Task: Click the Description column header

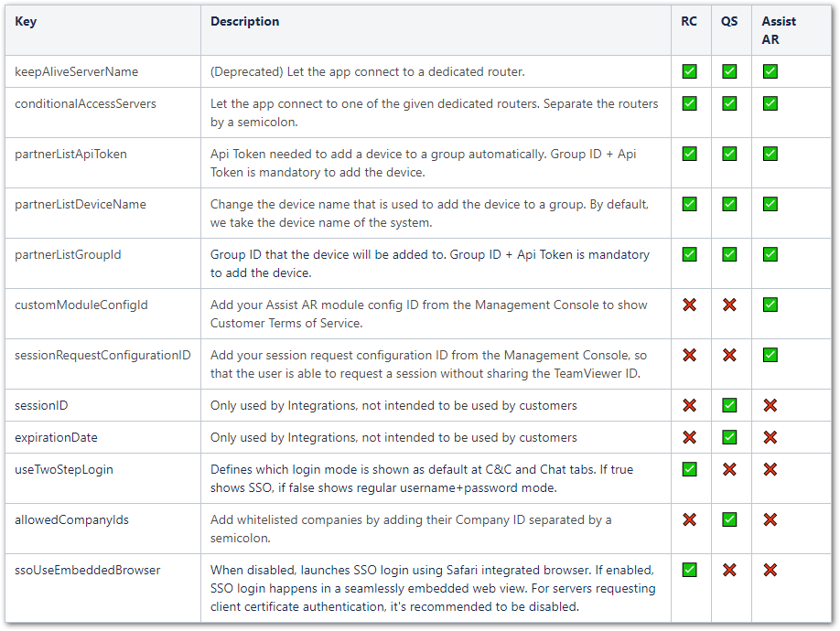Action: tap(244, 21)
